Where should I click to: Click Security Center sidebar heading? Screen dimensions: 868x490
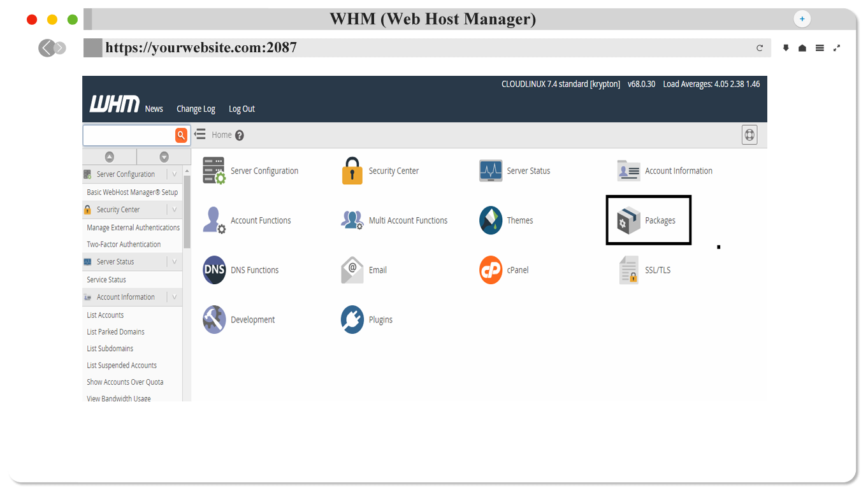click(x=118, y=210)
